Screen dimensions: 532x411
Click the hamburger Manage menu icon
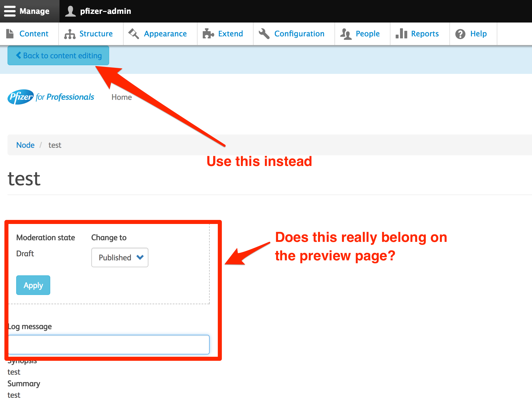[10, 11]
